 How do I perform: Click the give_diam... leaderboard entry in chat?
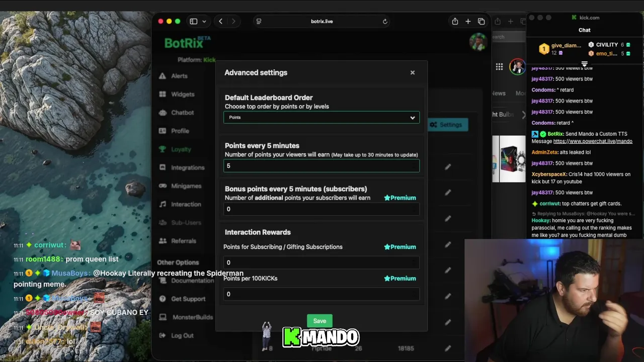coord(560,49)
